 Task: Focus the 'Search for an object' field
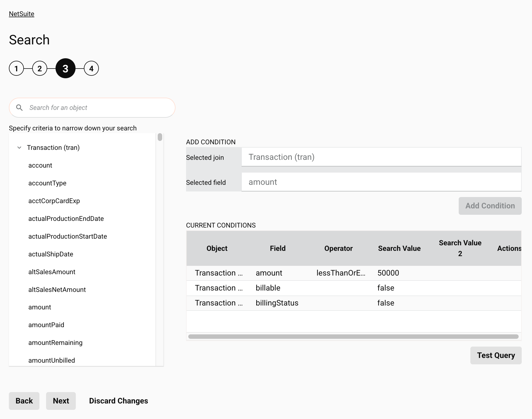click(x=97, y=108)
